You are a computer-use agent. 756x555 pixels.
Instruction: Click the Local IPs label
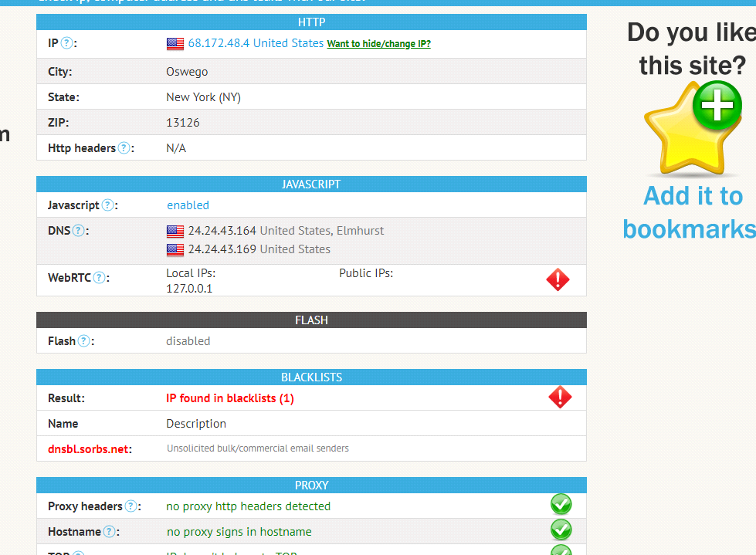191,273
